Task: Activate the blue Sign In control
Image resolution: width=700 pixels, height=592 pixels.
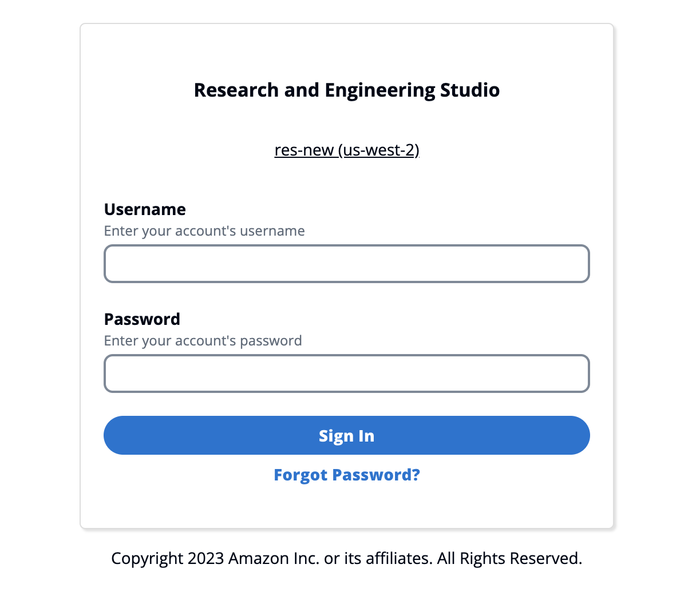Action: click(x=346, y=435)
